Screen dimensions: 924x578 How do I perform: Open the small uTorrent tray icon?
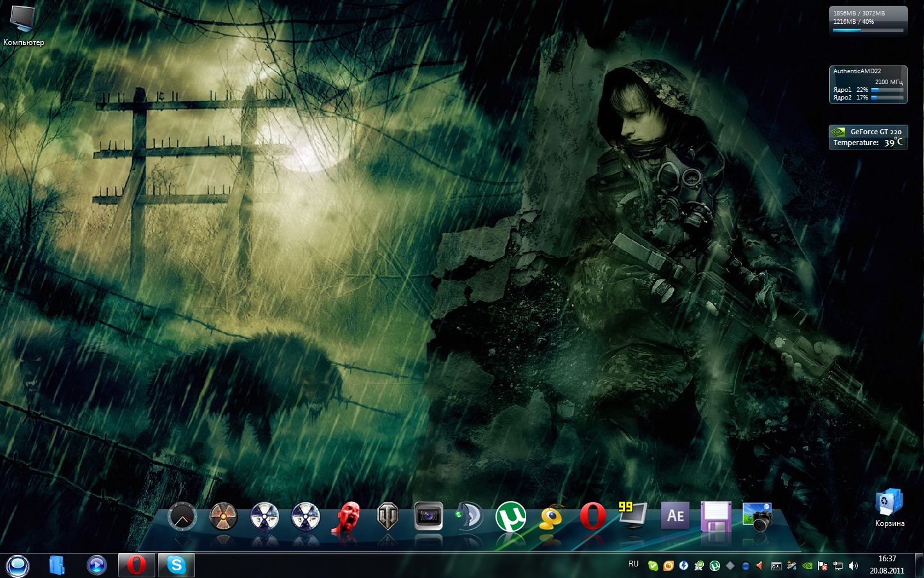714,566
